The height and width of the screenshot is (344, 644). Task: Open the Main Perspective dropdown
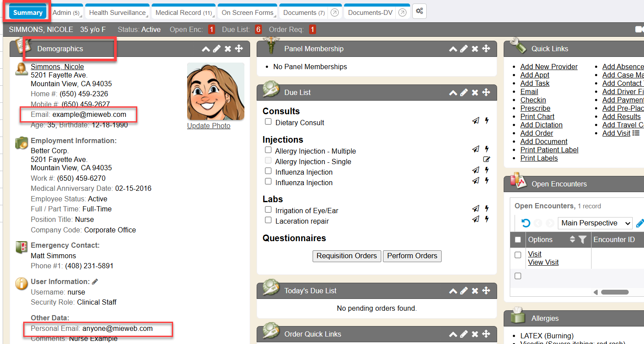pyautogui.click(x=595, y=223)
